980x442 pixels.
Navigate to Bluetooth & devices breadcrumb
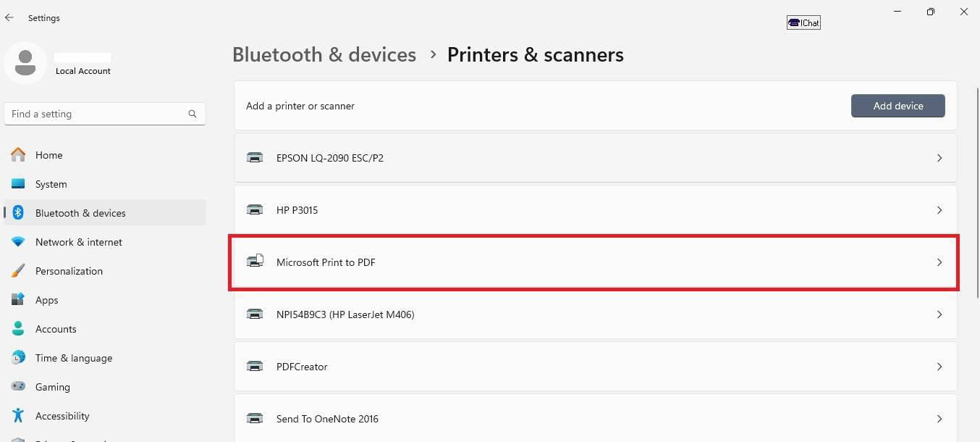324,55
